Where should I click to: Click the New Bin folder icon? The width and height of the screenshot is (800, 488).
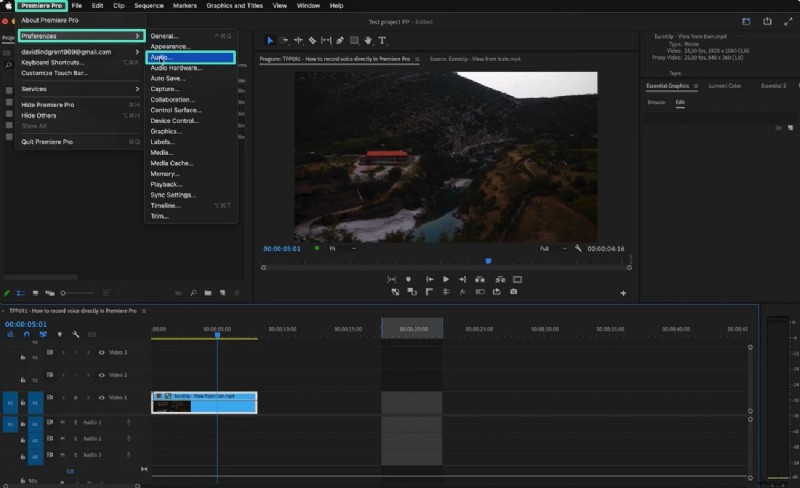[208, 293]
